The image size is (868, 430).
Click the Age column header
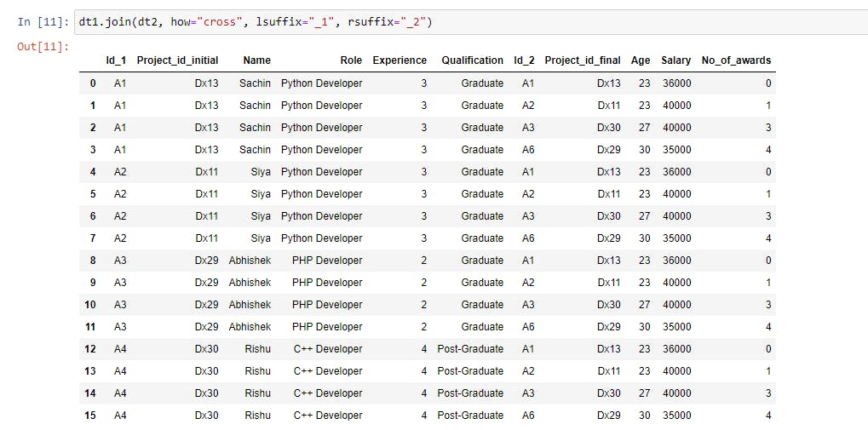point(641,60)
